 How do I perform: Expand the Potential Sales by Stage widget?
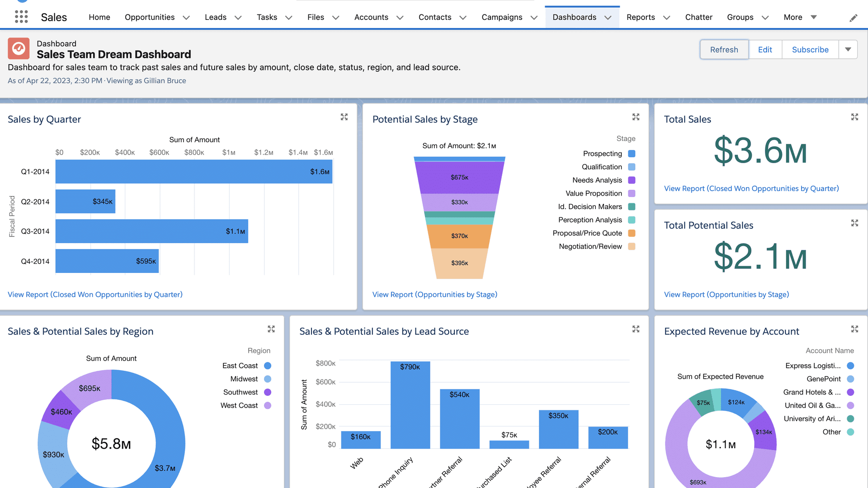coord(636,117)
